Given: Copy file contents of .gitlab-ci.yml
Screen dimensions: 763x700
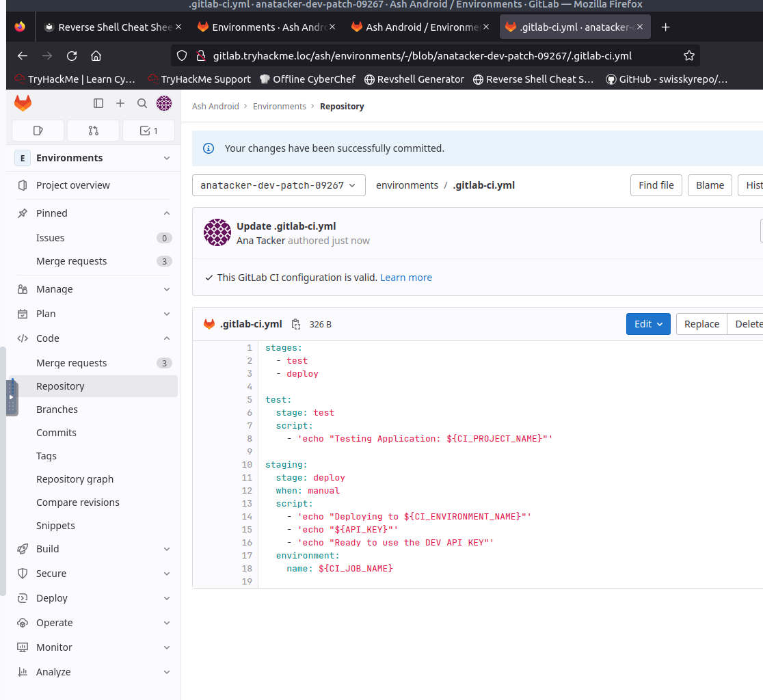Looking at the screenshot, I should point(296,324).
